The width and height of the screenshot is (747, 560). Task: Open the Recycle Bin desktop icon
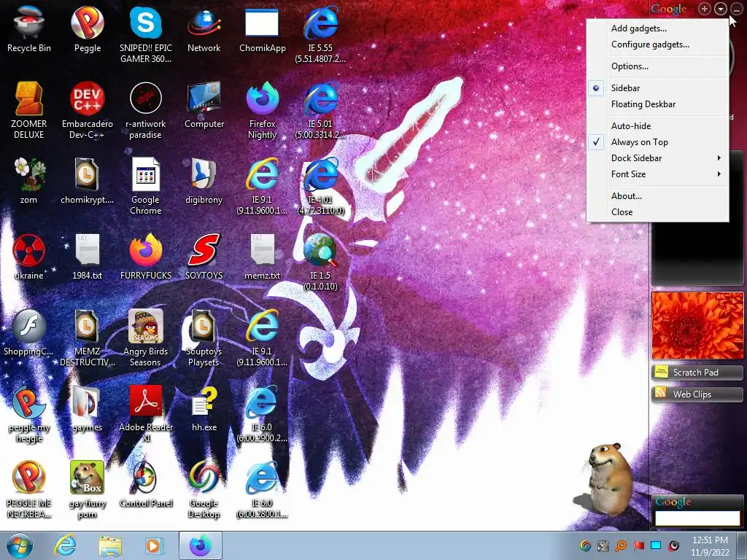(28, 28)
